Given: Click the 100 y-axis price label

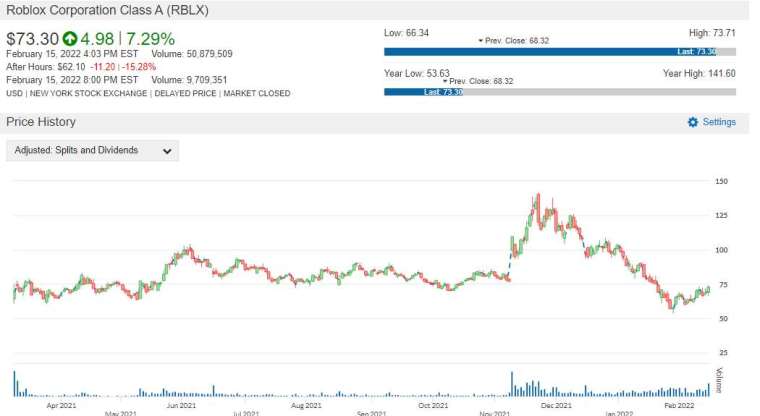Looking at the screenshot, I should 721,250.
